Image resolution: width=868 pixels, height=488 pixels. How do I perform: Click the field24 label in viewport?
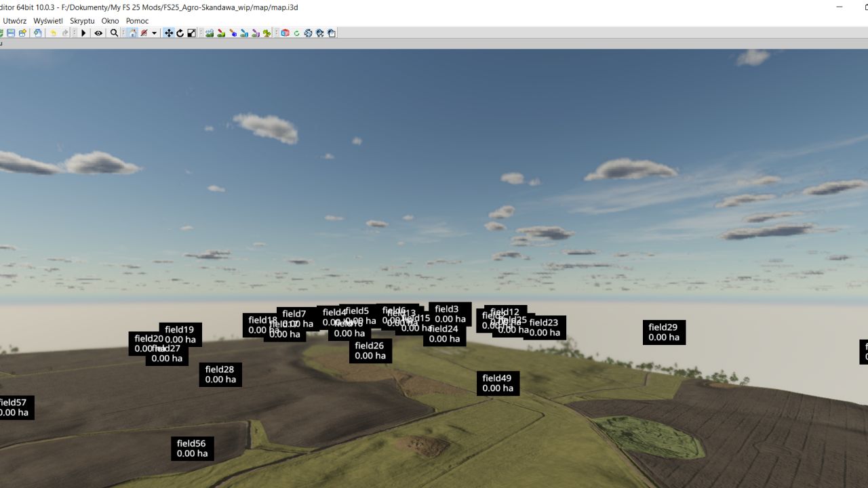coord(444,334)
